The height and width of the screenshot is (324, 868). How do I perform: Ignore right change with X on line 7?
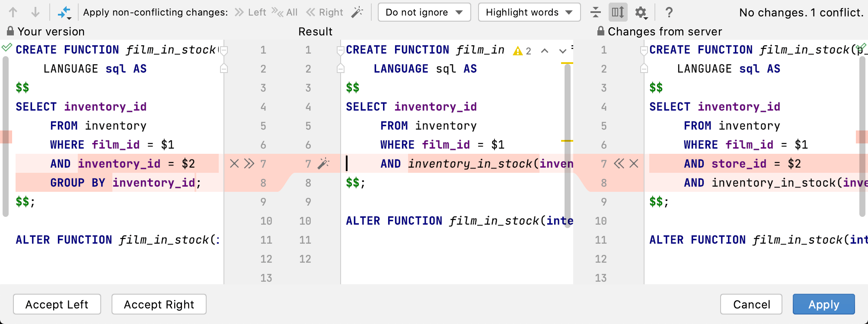tap(634, 164)
